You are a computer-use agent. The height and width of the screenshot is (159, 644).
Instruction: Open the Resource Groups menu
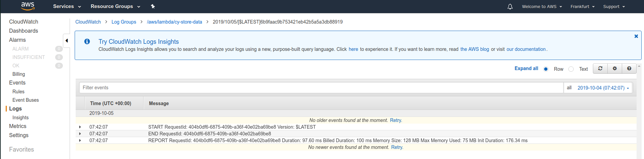click(115, 6)
